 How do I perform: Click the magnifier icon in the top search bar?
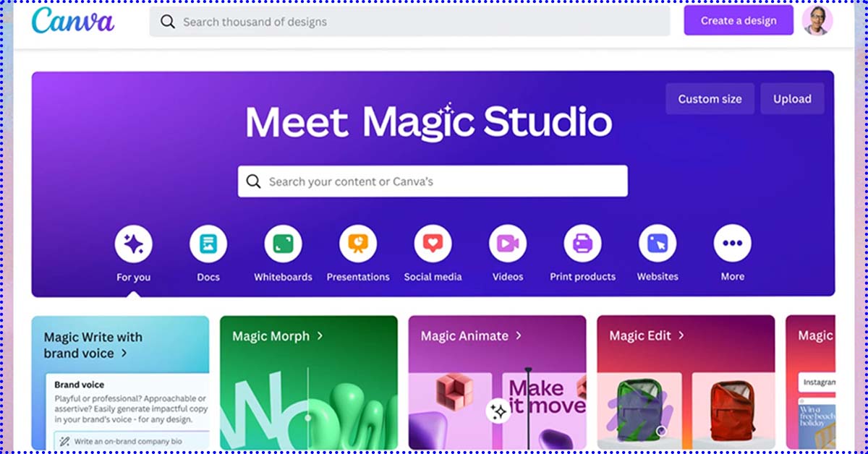[x=168, y=22]
